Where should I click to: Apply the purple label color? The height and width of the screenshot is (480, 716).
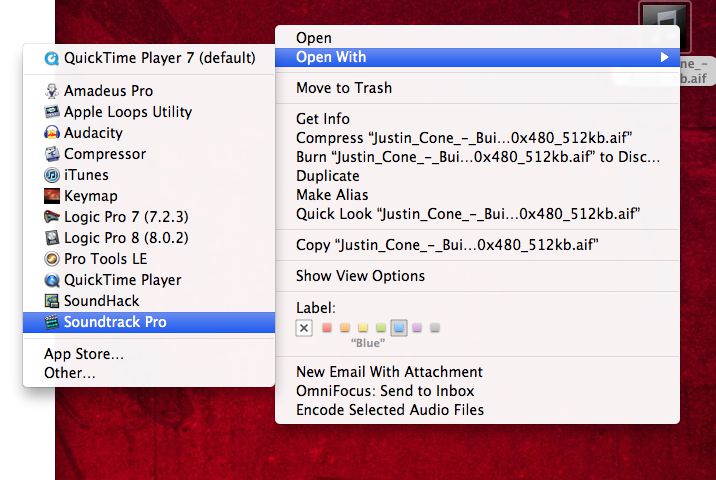click(417, 327)
